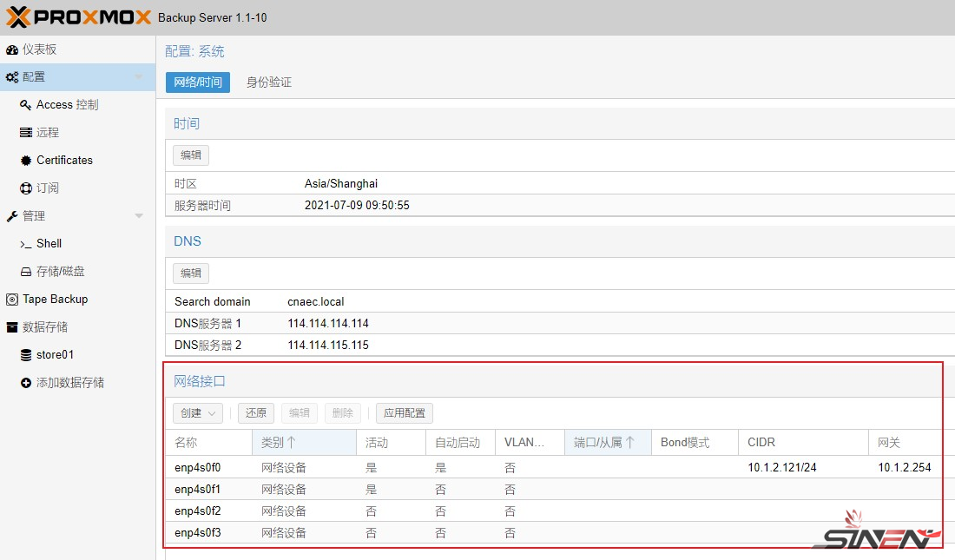Select the Asia/Shanghai time zone value
Viewport: 955px width, 560px height.
tap(341, 183)
